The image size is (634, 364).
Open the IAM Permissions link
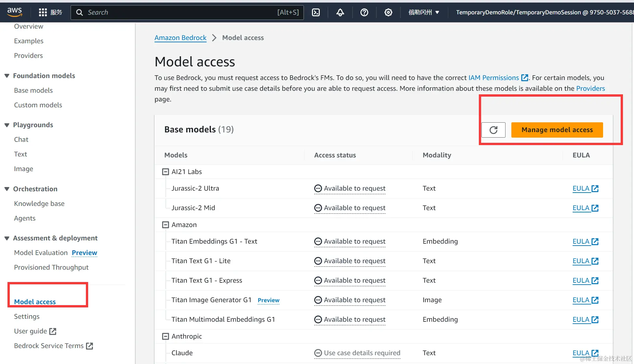(x=493, y=78)
